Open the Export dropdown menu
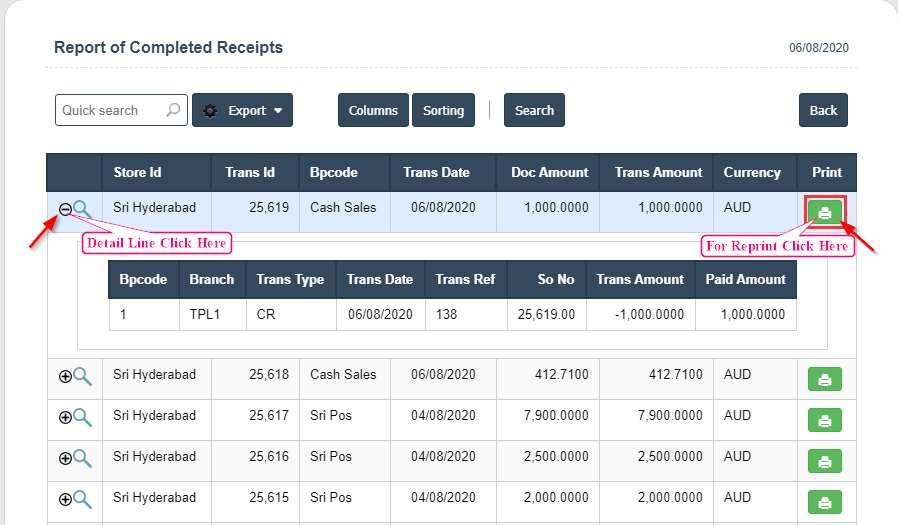The width and height of the screenshot is (898, 525). (x=242, y=111)
